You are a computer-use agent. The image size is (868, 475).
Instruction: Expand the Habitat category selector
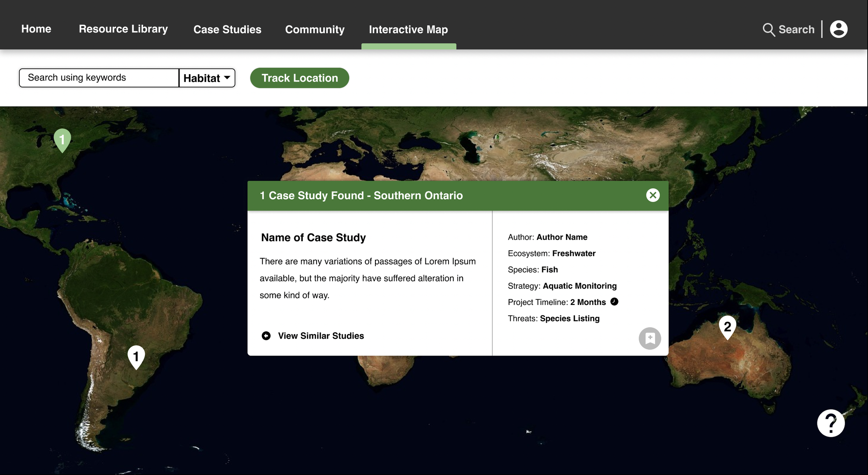coord(207,78)
